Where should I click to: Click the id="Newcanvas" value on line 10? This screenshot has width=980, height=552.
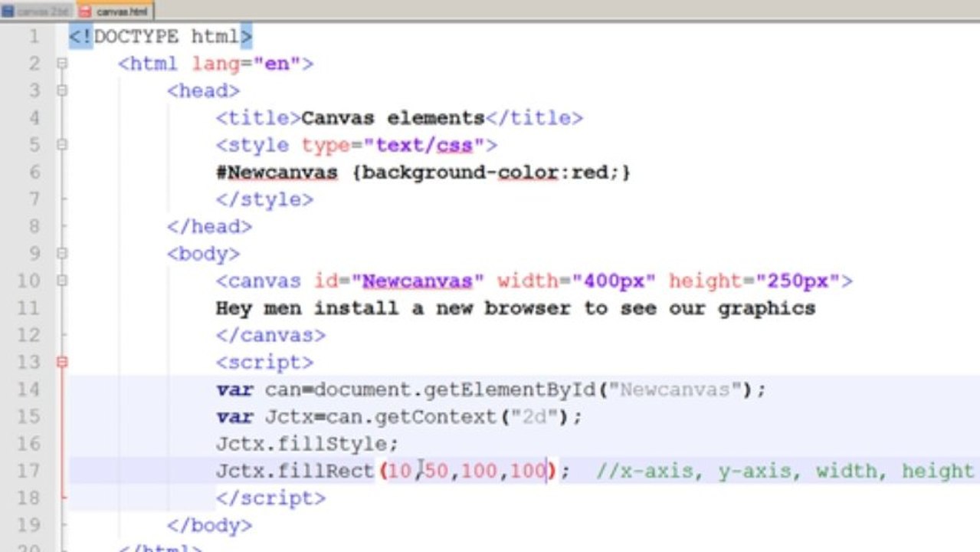point(418,281)
